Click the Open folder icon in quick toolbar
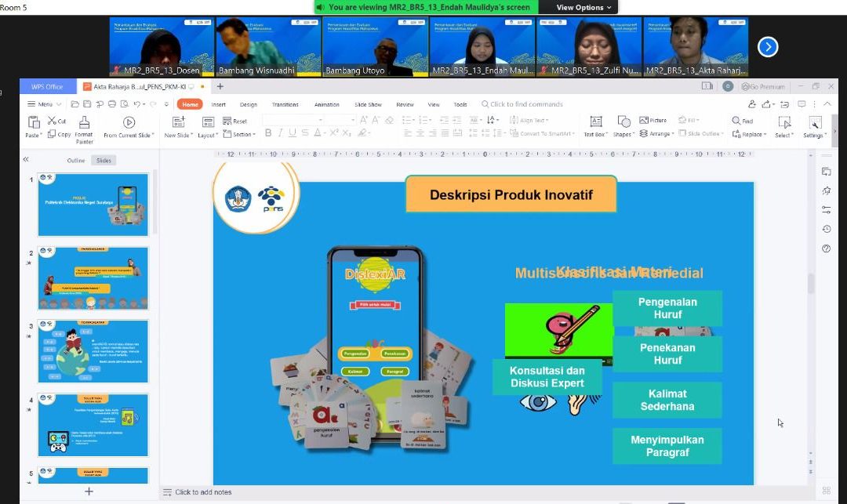 pos(75,104)
